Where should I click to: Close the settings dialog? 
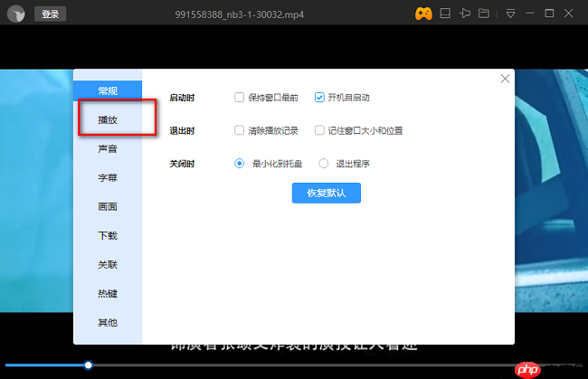click(x=505, y=79)
